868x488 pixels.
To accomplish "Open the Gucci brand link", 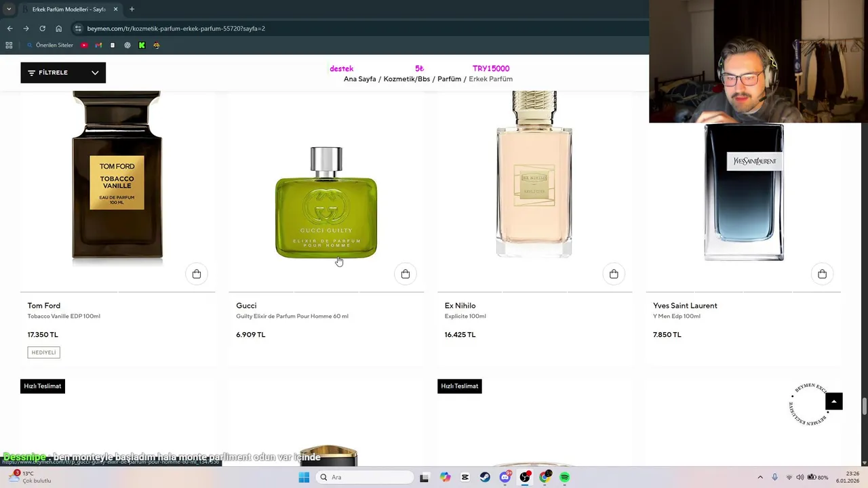I will click(x=246, y=306).
